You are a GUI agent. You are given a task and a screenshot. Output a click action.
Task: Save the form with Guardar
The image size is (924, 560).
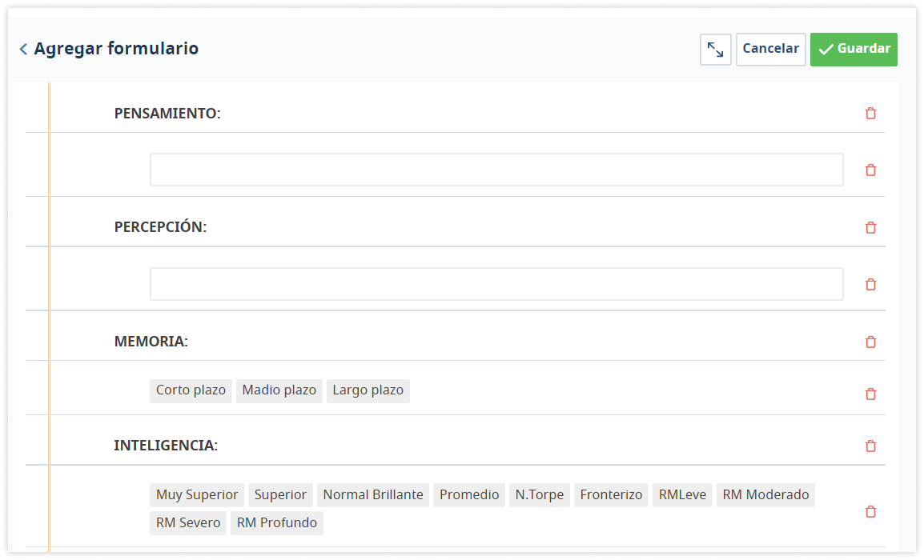pyautogui.click(x=854, y=50)
